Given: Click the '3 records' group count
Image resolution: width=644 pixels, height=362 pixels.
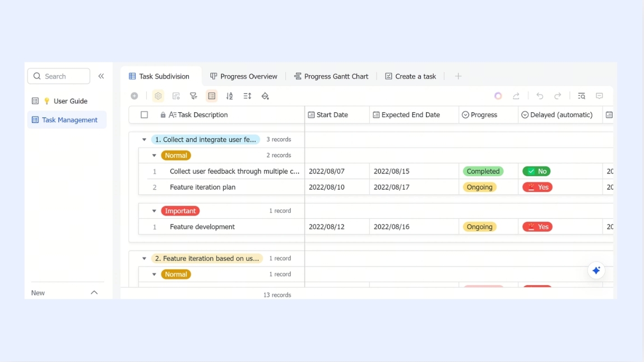Looking at the screenshot, I should 279,139.
